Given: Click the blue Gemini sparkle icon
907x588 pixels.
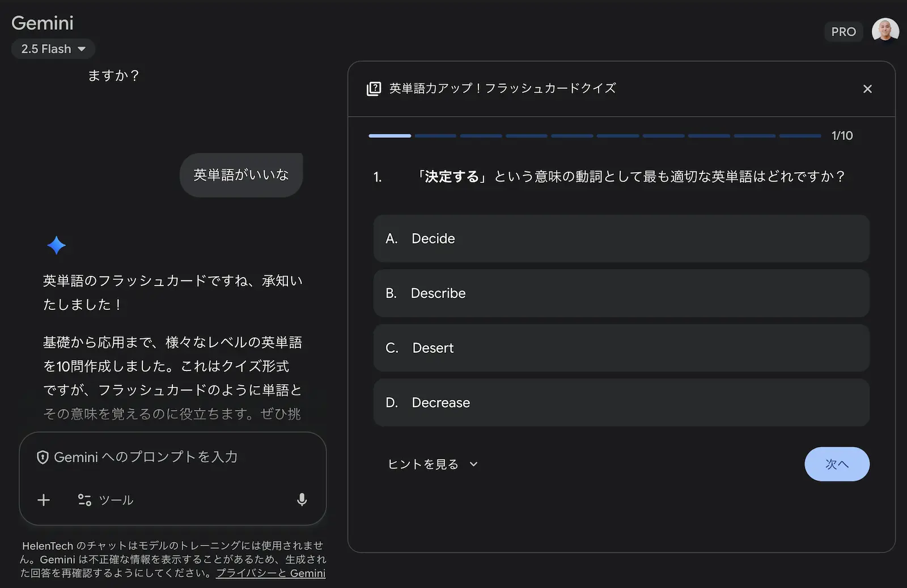Looking at the screenshot, I should click(x=56, y=245).
